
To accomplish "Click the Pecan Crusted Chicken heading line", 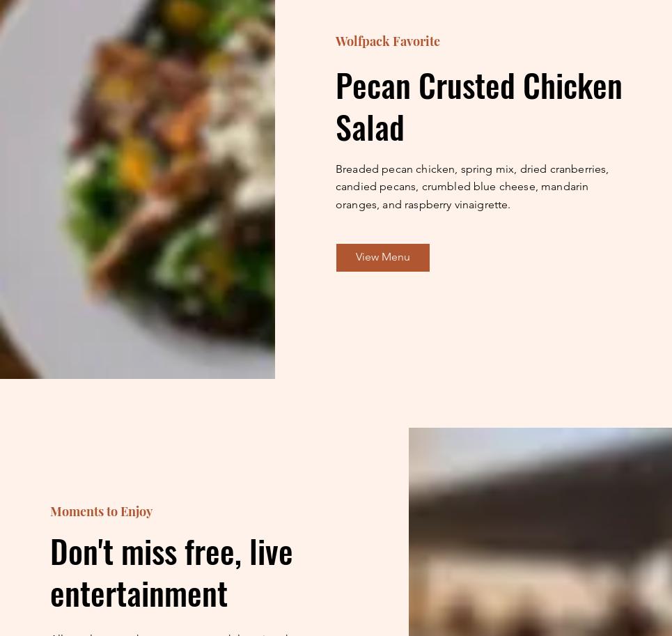I will [478, 86].
